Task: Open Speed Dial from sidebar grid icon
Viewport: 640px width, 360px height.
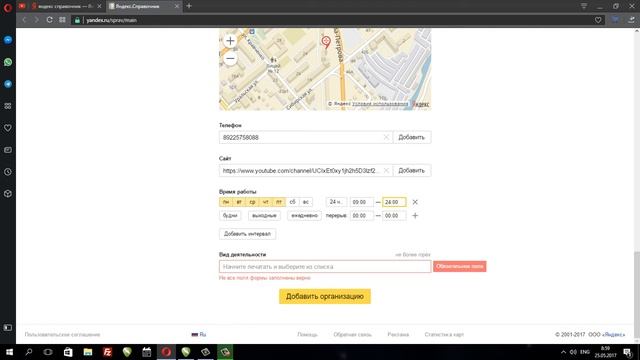Action: click(x=8, y=106)
